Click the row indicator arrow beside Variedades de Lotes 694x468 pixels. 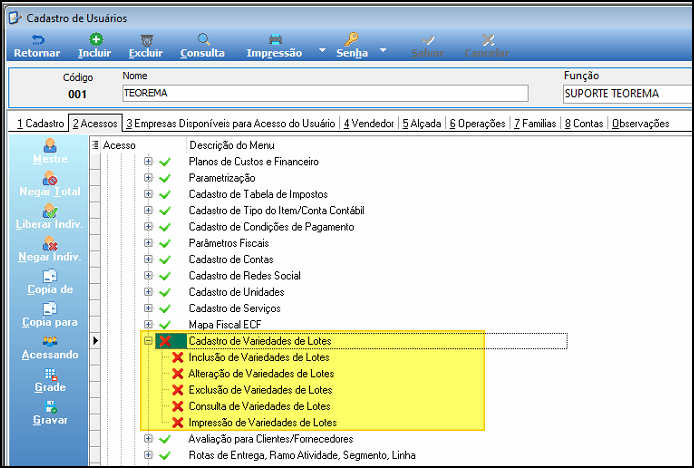click(95, 340)
